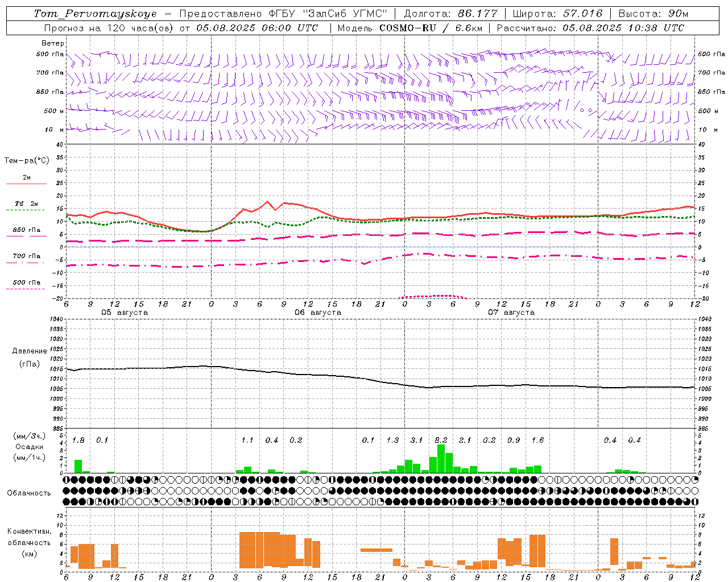Click the Td 2м legend entry
The height and width of the screenshot is (582, 728).
pyautogui.click(x=27, y=203)
